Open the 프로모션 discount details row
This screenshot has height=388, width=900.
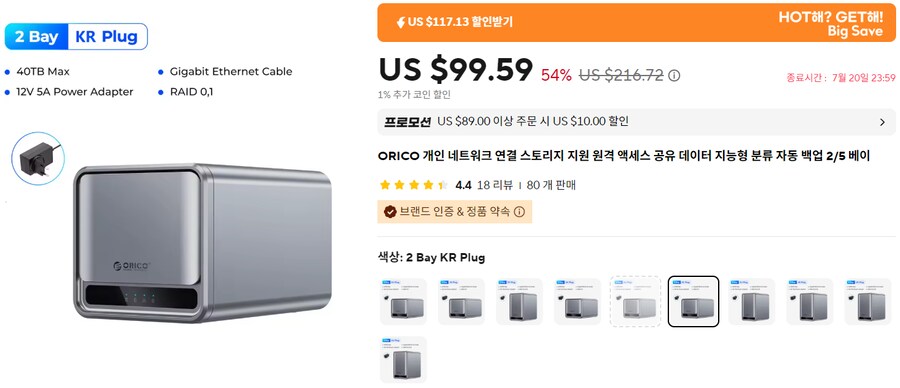click(636, 122)
